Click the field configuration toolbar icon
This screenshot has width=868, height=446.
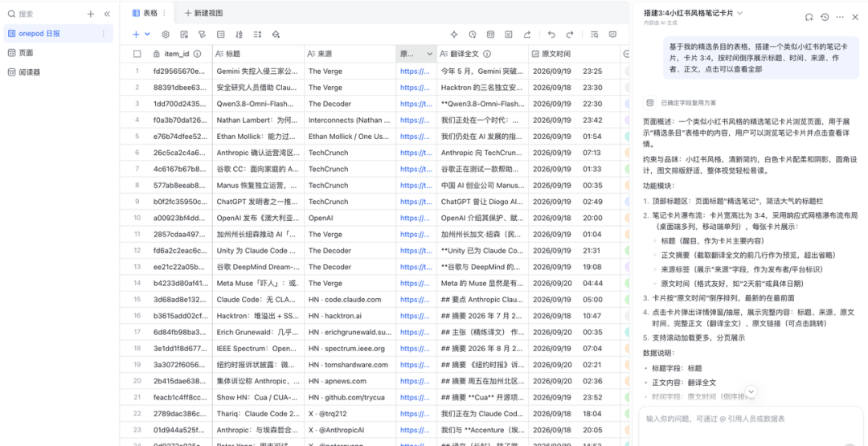[x=184, y=35]
